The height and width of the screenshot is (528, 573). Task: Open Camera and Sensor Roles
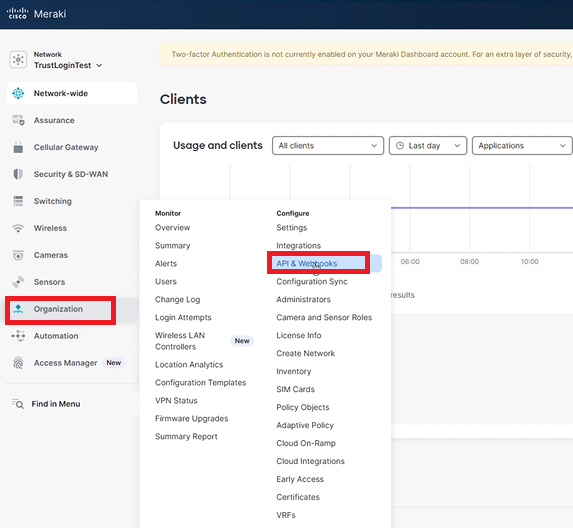(324, 318)
